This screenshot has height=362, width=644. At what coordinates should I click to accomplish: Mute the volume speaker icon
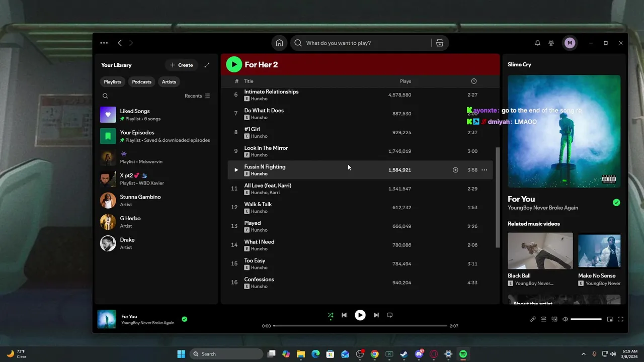tap(565, 319)
